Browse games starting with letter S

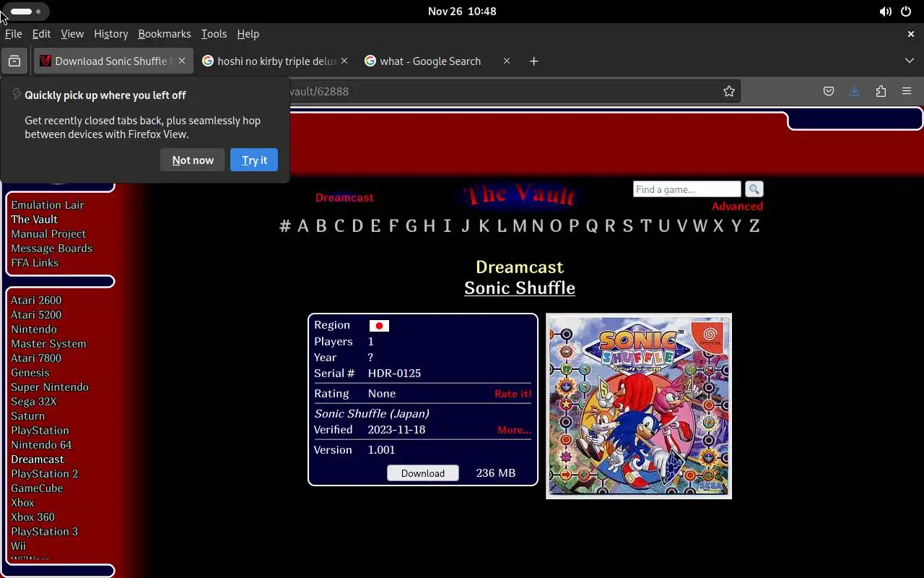[x=627, y=226]
